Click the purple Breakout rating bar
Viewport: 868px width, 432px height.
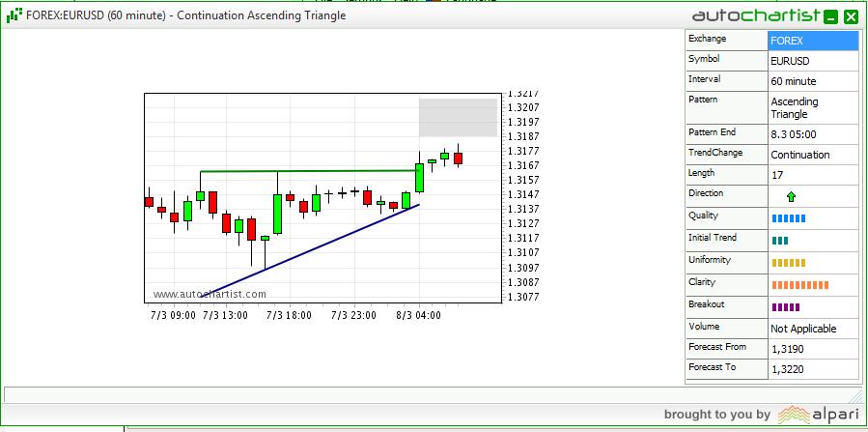[x=786, y=307]
